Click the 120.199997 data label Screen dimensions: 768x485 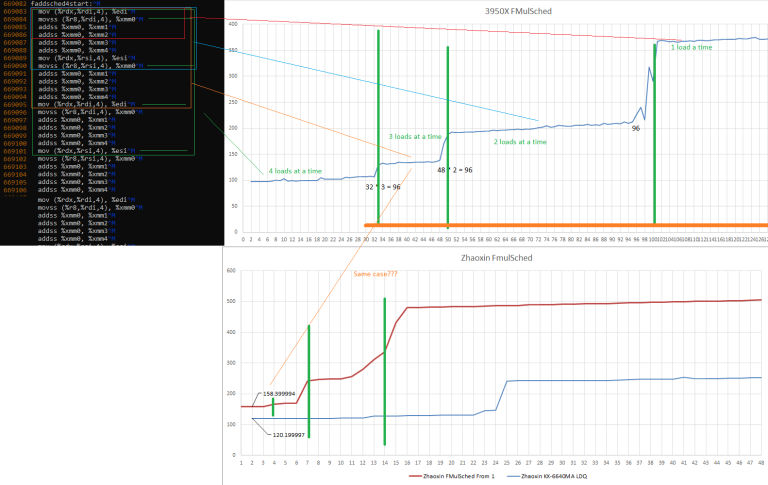288,435
